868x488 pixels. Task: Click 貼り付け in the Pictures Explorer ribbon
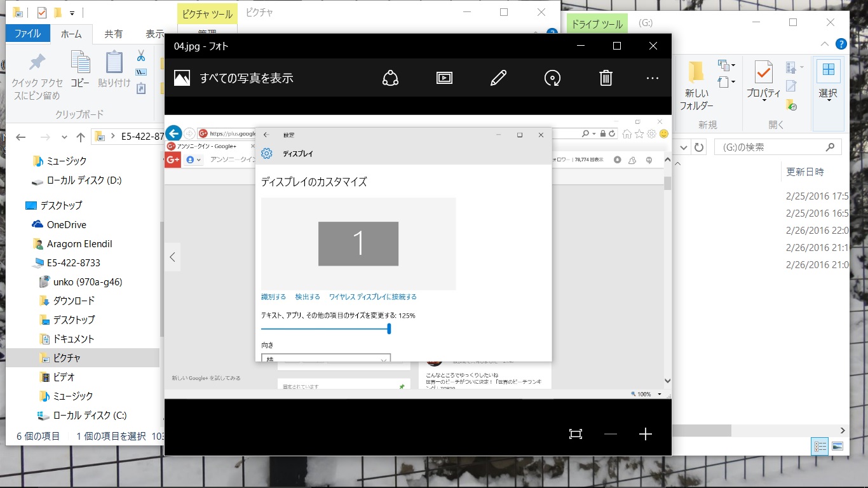pos(114,69)
